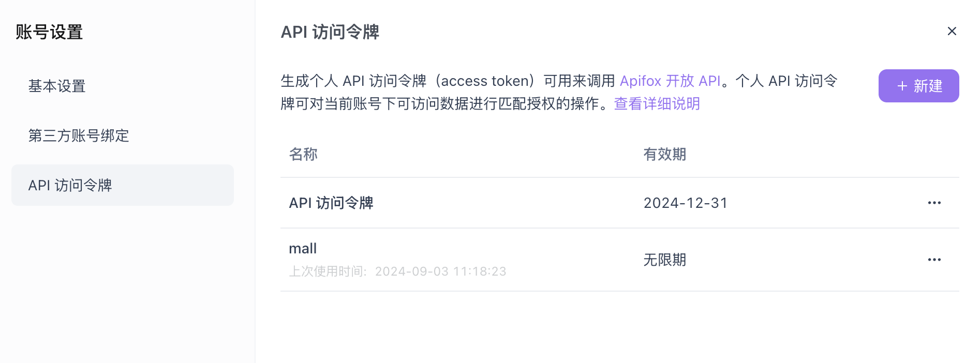
Task: Click the expiry date 2024-12-31
Action: (686, 202)
